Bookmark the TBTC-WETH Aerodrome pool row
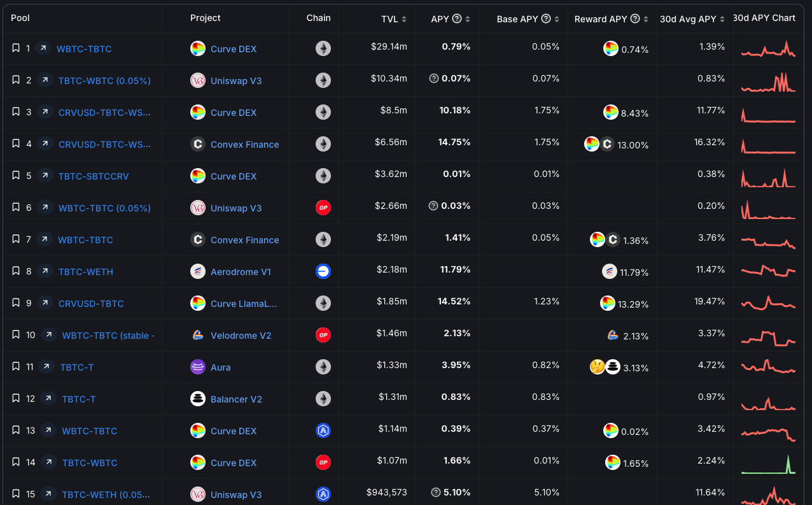The image size is (812, 505). point(16,271)
